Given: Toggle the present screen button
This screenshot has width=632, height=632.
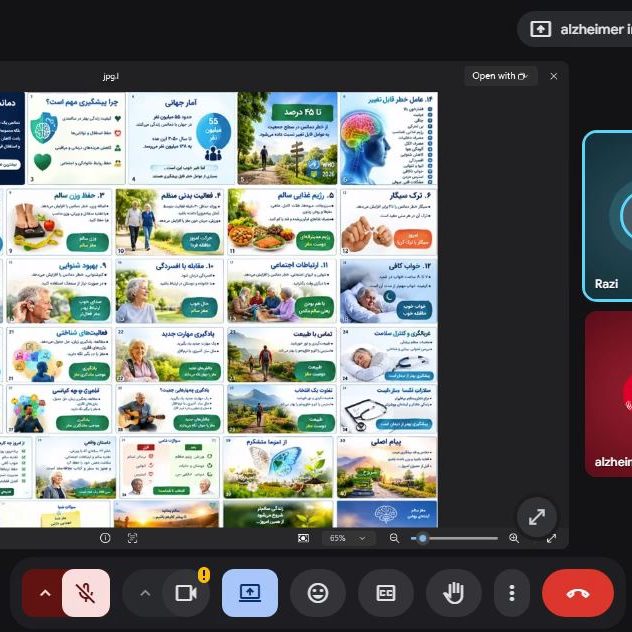Looking at the screenshot, I should [x=250, y=593].
